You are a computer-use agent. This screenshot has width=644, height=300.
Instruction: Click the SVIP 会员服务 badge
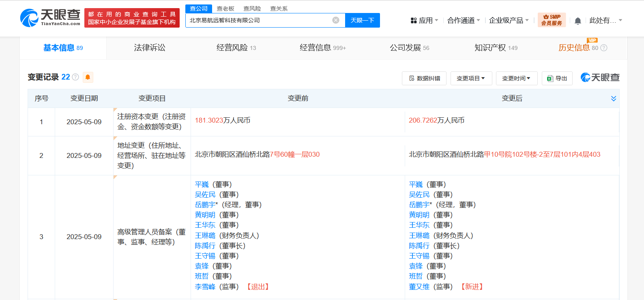click(x=552, y=20)
